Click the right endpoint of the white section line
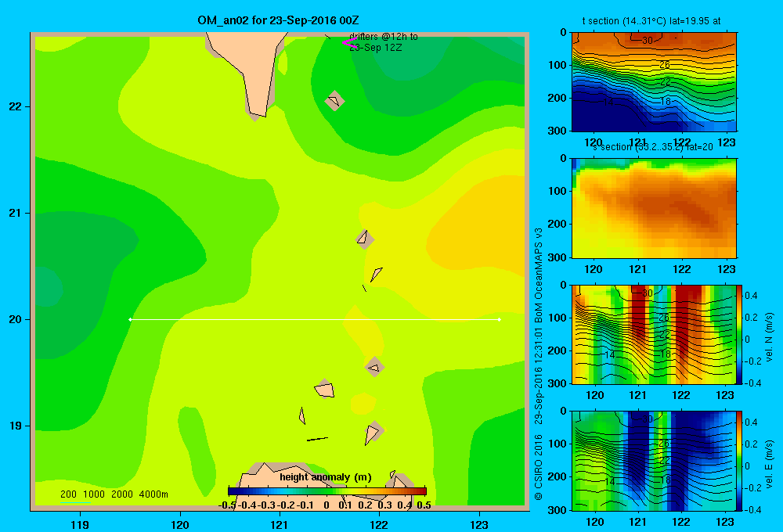783x532 pixels. [x=500, y=319]
